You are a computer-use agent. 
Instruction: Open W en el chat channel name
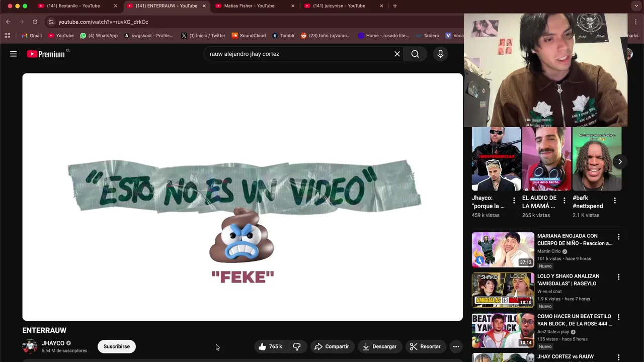[x=549, y=292]
